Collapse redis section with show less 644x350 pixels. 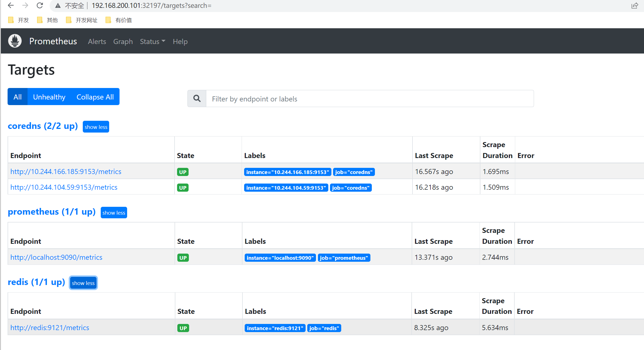pyautogui.click(x=83, y=283)
